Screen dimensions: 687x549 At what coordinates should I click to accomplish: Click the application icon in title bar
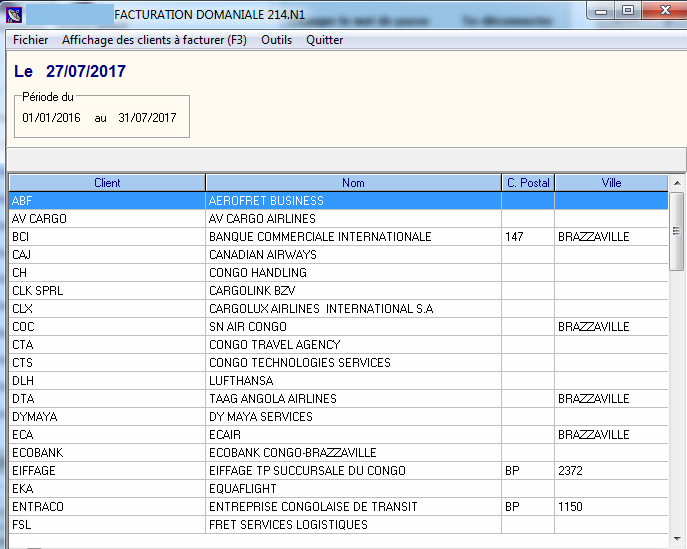[14, 14]
